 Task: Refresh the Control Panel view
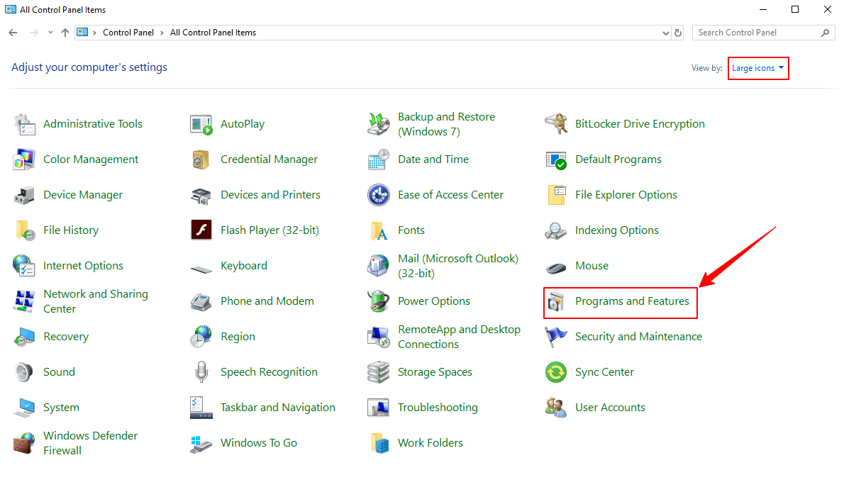click(678, 33)
